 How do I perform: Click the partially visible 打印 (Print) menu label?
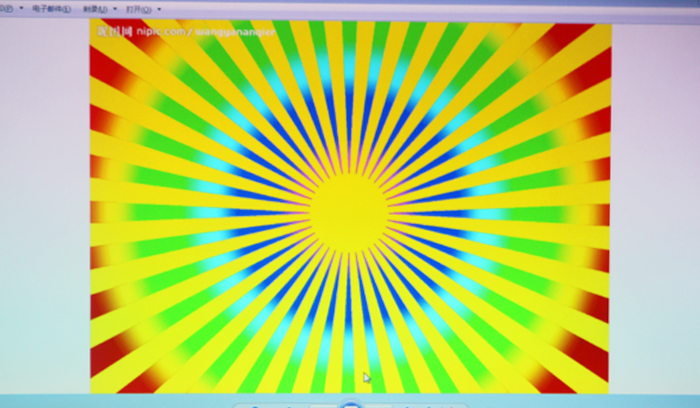coord(5,9)
